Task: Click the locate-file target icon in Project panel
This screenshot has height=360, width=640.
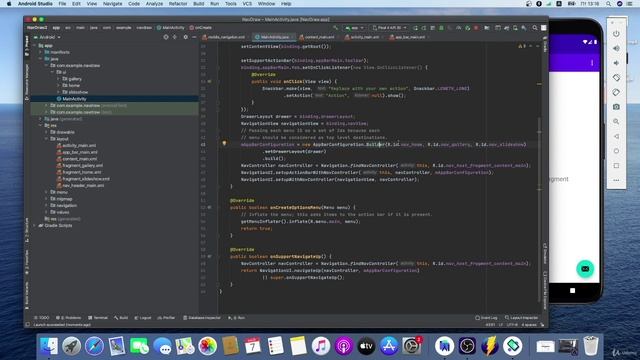Action: point(166,37)
